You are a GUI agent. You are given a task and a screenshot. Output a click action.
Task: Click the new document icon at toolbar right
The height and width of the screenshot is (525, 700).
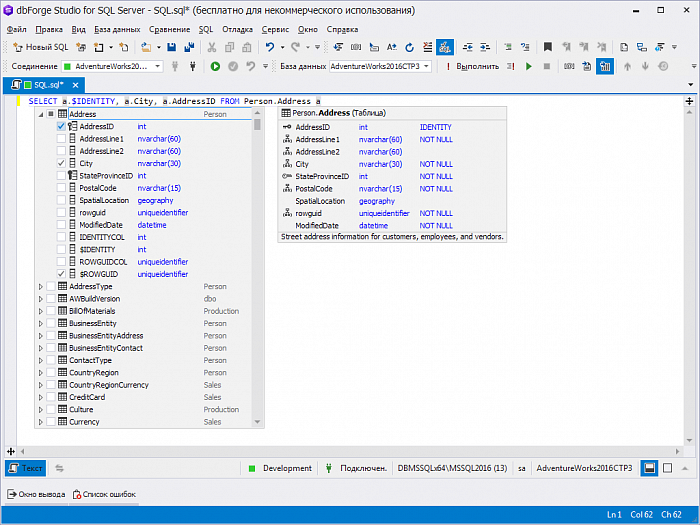click(624, 47)
